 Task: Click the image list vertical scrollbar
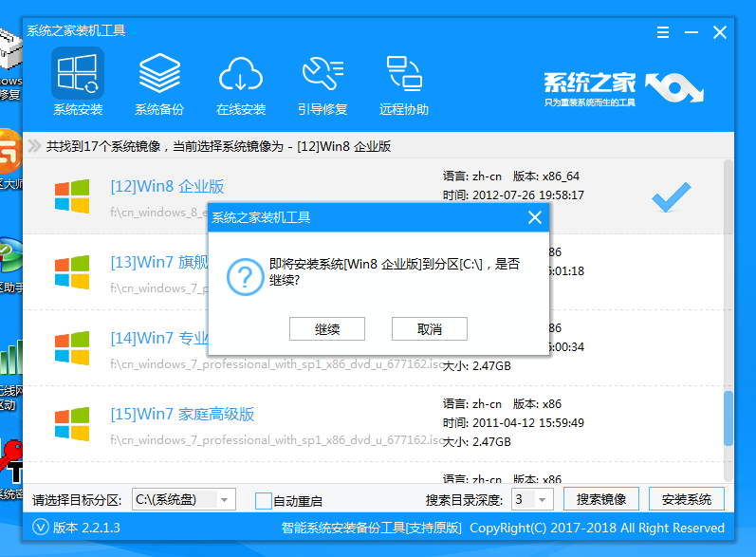tap(728, 416)
